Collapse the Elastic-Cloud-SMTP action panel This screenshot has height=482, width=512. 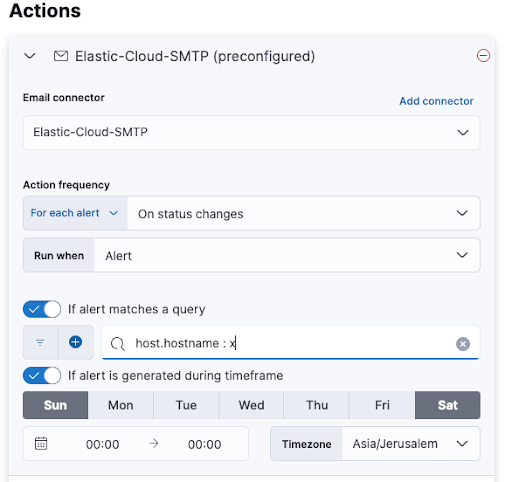coord(30,56)
